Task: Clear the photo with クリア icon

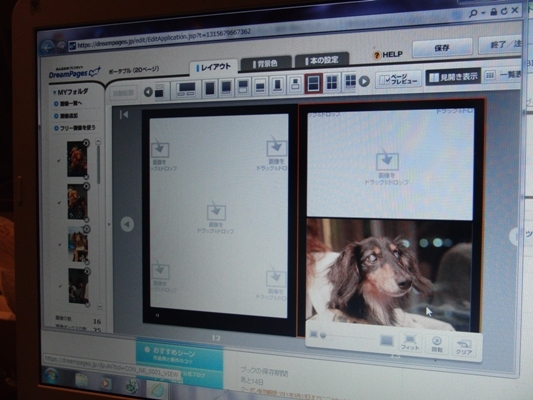Action: [464, 347]
